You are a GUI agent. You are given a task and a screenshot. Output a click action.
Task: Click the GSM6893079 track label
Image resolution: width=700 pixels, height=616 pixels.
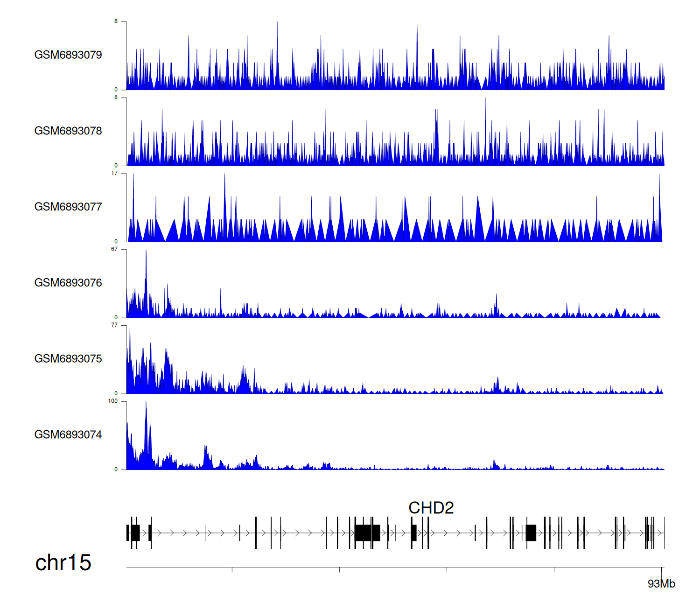click(x=68, y=55)
